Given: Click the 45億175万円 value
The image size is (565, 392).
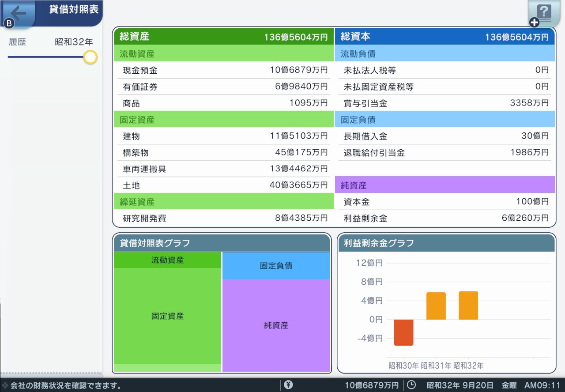Looking at the screenshot, I should pyautogui.click(x=301, y=152).
